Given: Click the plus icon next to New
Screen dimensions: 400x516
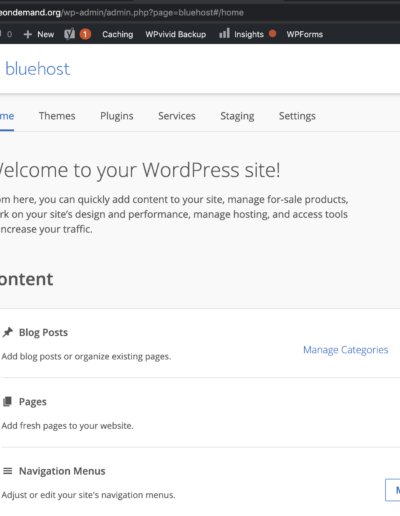Looking at the screenshot, I should pyautogui.click(x=28, y=34).
